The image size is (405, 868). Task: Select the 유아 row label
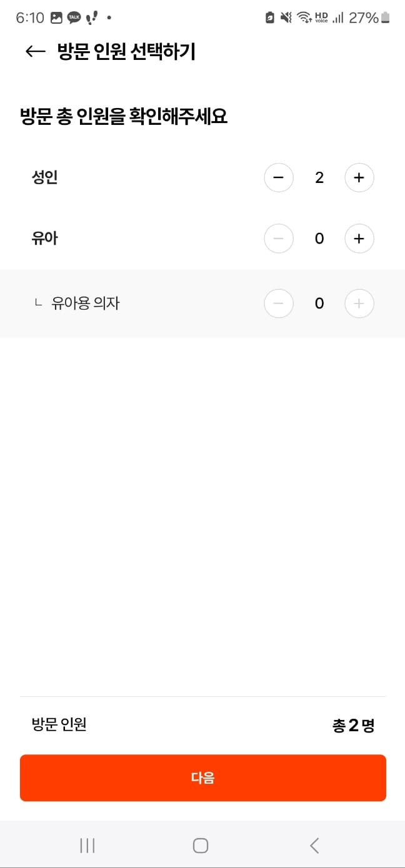point(44,239)
